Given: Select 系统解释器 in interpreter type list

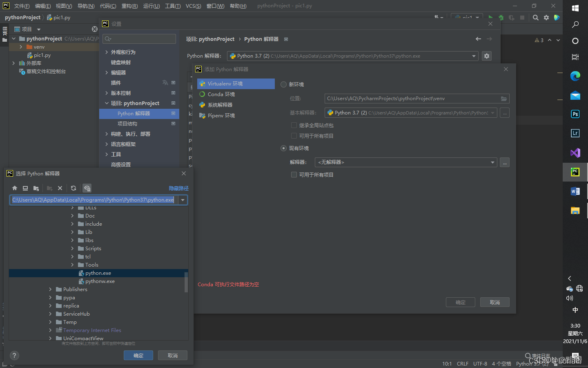Looking at the screenshot, I should [236, 105].
